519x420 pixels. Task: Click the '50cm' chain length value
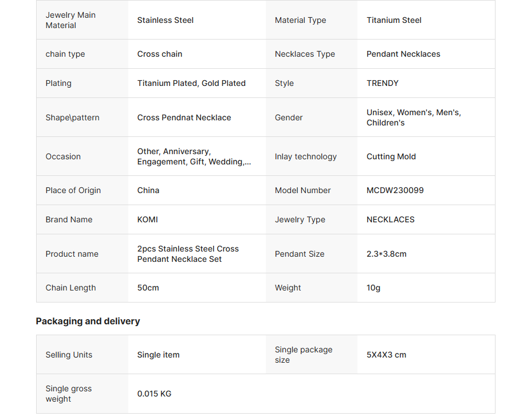(x=148, y=288)
